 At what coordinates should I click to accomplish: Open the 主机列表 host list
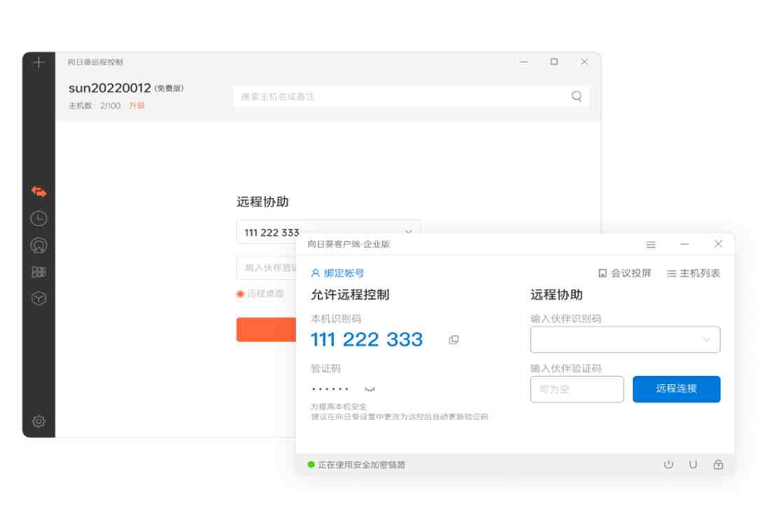point(692,273)
